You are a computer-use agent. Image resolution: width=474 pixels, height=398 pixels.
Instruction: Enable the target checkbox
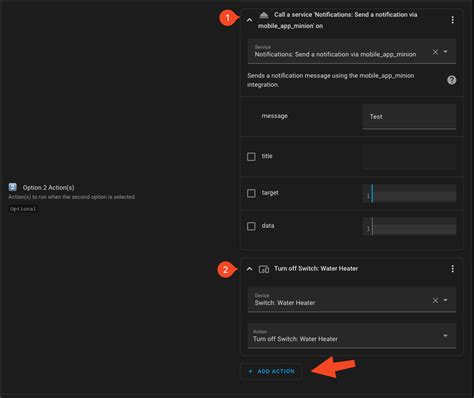click(251, 193)
